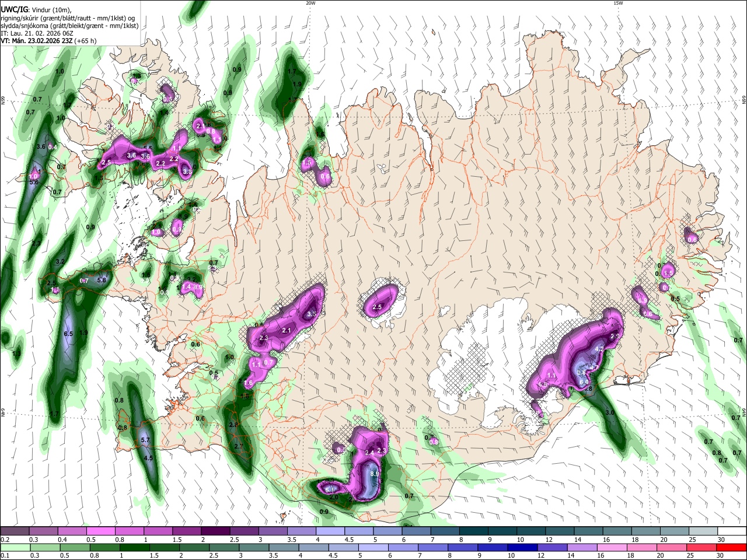The height and width of the screenshot is (560, 747).
Task: Click the 2.8 value on the map
Action: [x=234, y=425]
